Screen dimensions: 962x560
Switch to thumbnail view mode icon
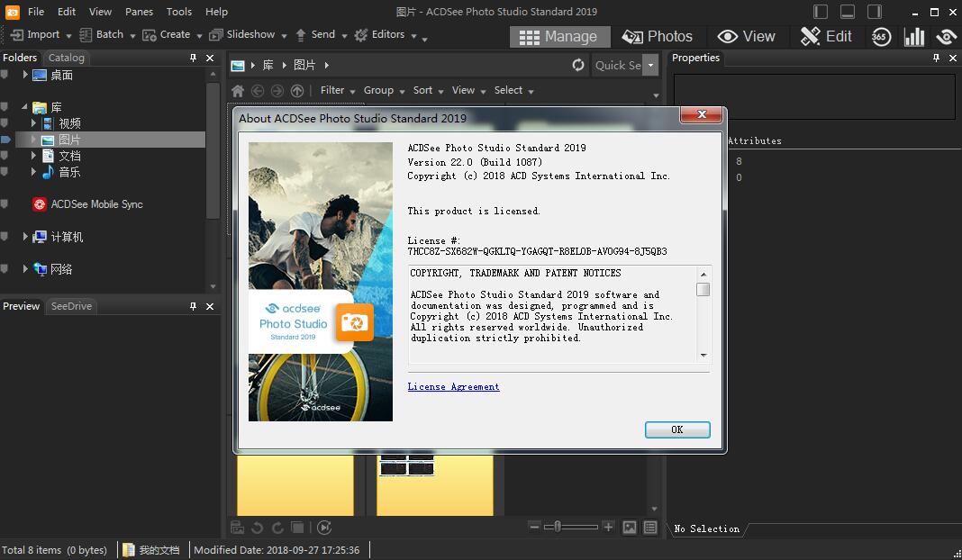tap(629, 527)
